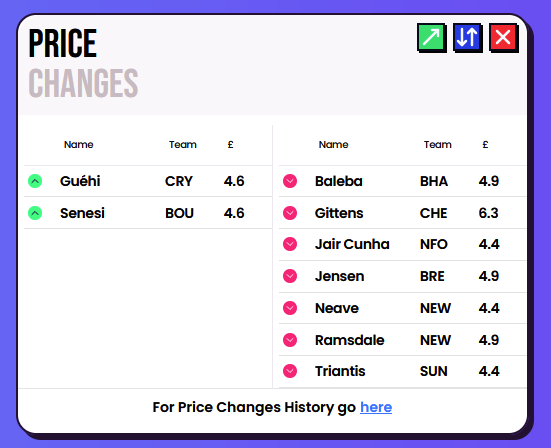
Task: Click the pink down chevron beside Triantis
Action: (290, 371)
